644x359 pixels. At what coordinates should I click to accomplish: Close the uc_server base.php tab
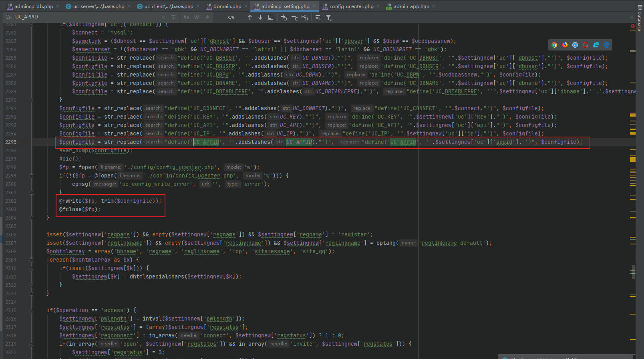click(x=129, y=6)
